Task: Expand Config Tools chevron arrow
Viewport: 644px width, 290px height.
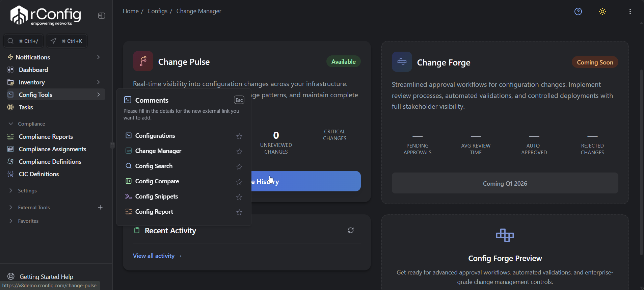Action: click(x=99, y=95)
